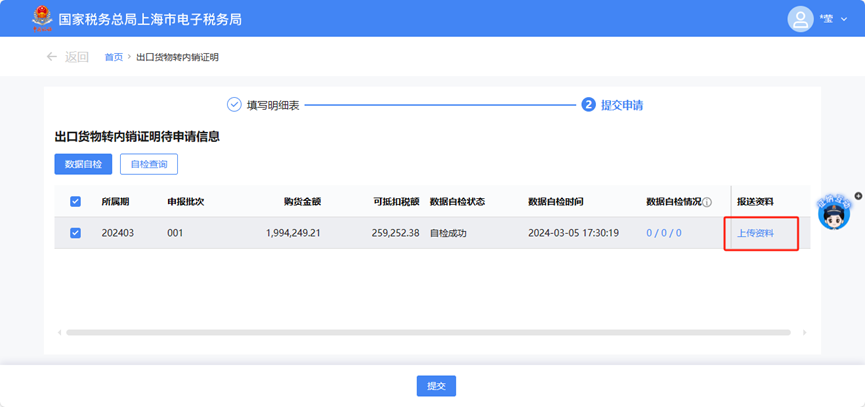Open the virtual tax assistant avatar
The width and height of the screenshot is (865, 407).
(x=833, y=212)
